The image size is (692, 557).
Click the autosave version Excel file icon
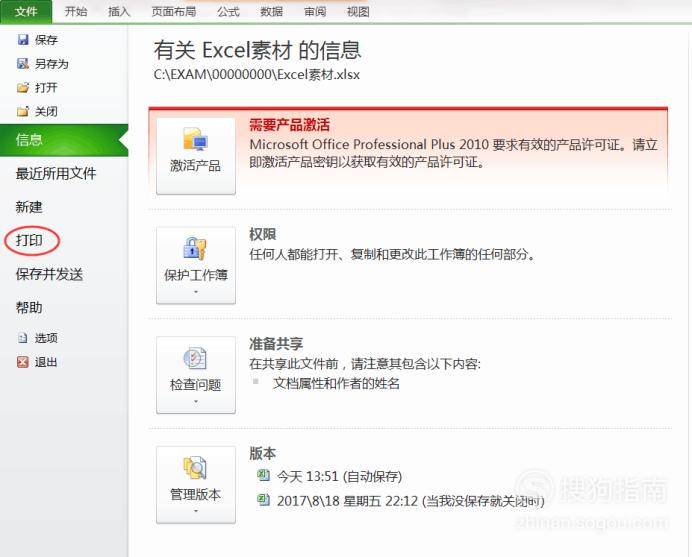pyautogui.click(x=263, y=476)
